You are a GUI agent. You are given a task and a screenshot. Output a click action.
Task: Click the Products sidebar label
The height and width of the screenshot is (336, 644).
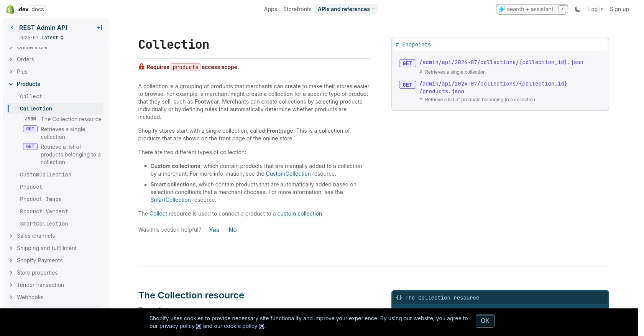click(28, 84)
